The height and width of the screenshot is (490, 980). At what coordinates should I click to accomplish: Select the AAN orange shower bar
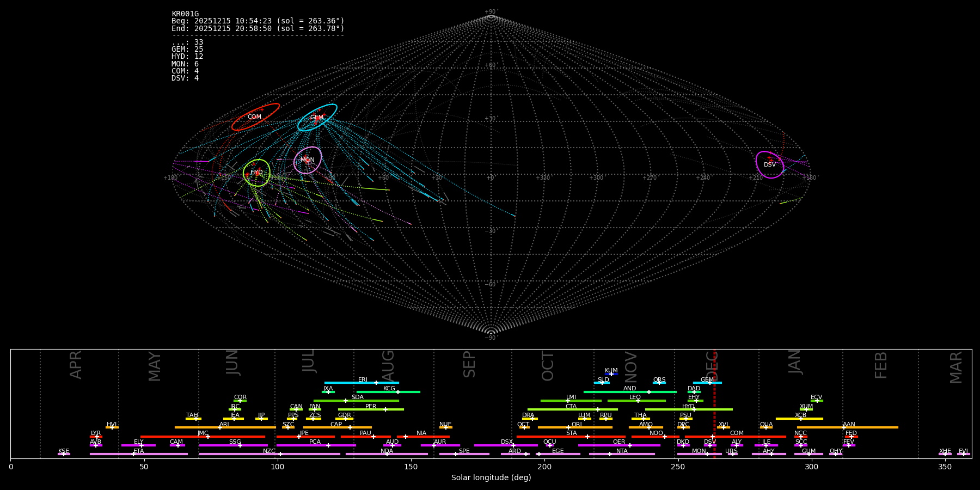pos(847,427)
